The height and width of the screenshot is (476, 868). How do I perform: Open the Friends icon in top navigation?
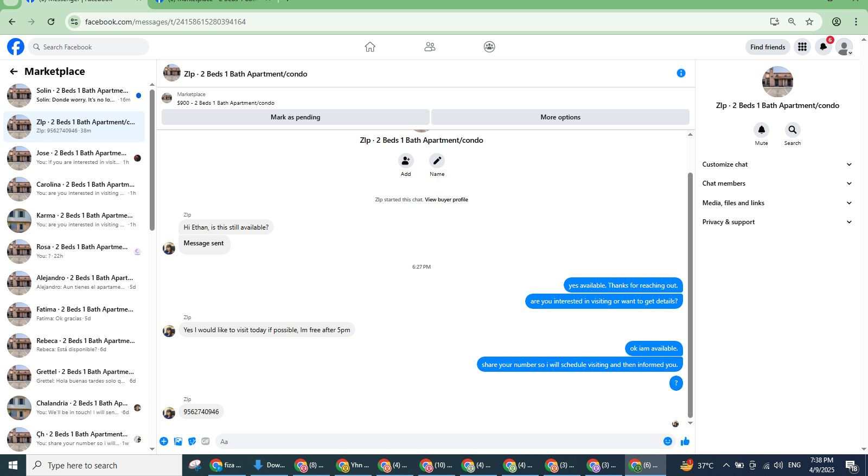tap(430, 47)
